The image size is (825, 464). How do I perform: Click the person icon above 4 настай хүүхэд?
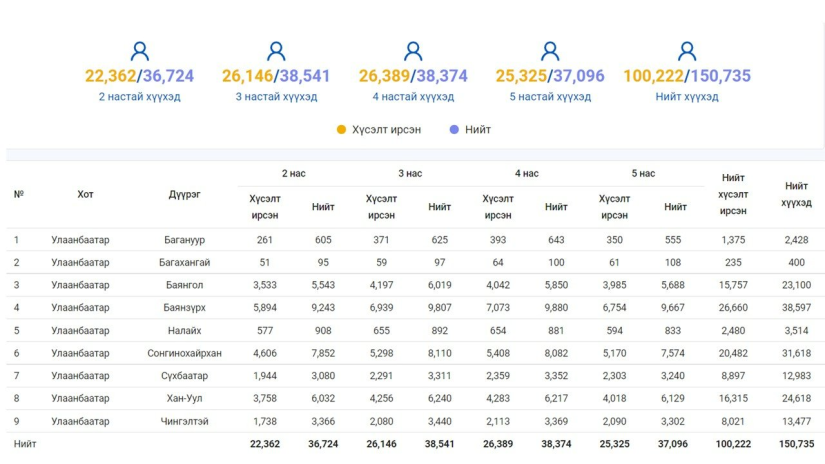[x=413, y=52]
